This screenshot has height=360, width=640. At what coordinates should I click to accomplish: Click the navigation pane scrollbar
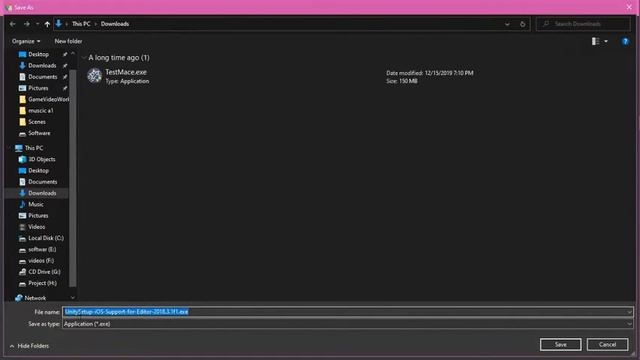[73, 178]
